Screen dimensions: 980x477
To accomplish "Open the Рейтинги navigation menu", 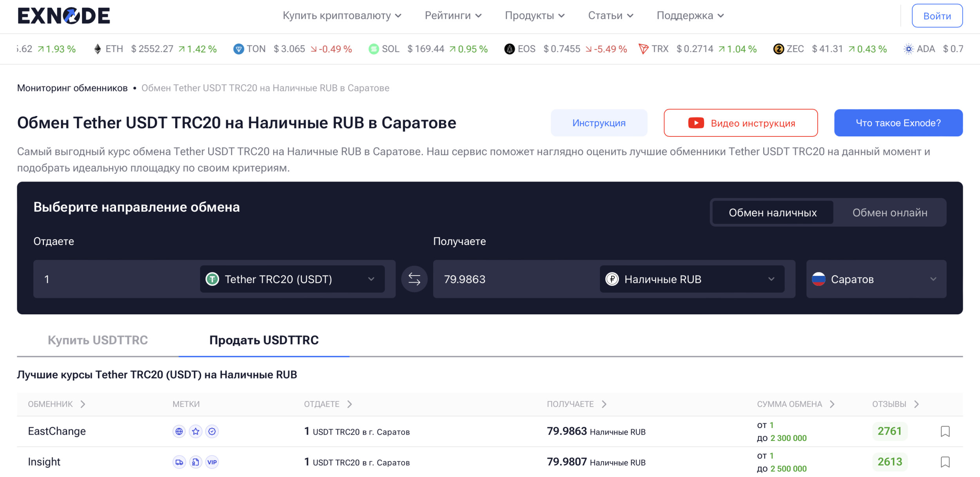I will [453, 16].
